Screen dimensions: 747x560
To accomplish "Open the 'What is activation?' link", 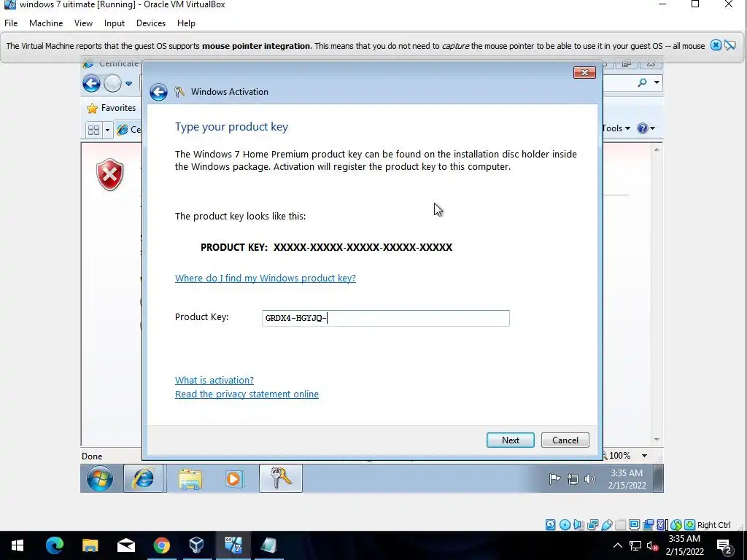I will click(x=214, y=380).
